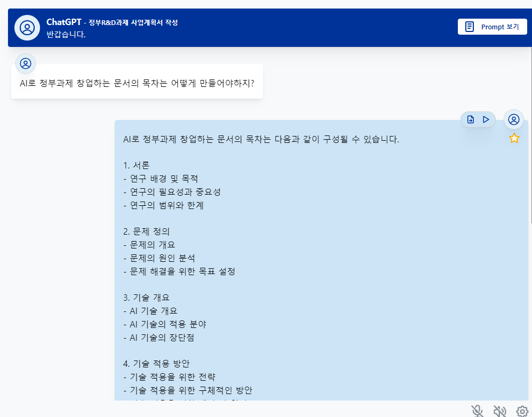
Task: Click the user avatar beside the question bubble
Action: pyautogui.click(x=26, y=63)
